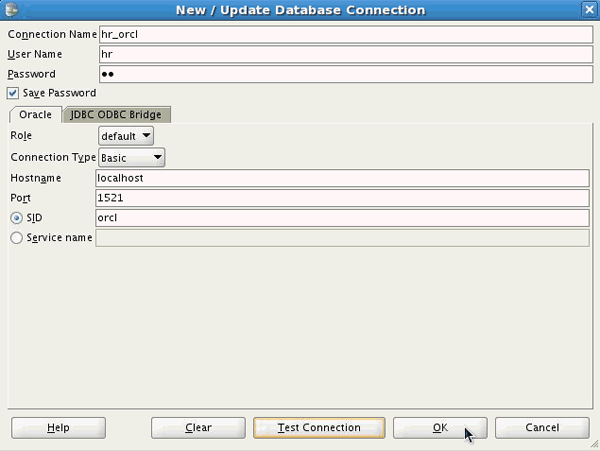Screen dimensions: 600x451
Task: Click the Save Password label text
Action: click(x=59, y=93)
